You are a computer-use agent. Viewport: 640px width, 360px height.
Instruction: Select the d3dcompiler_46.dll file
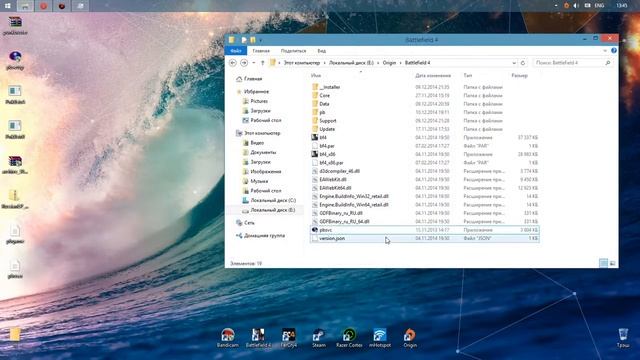[x=424, y=171]
